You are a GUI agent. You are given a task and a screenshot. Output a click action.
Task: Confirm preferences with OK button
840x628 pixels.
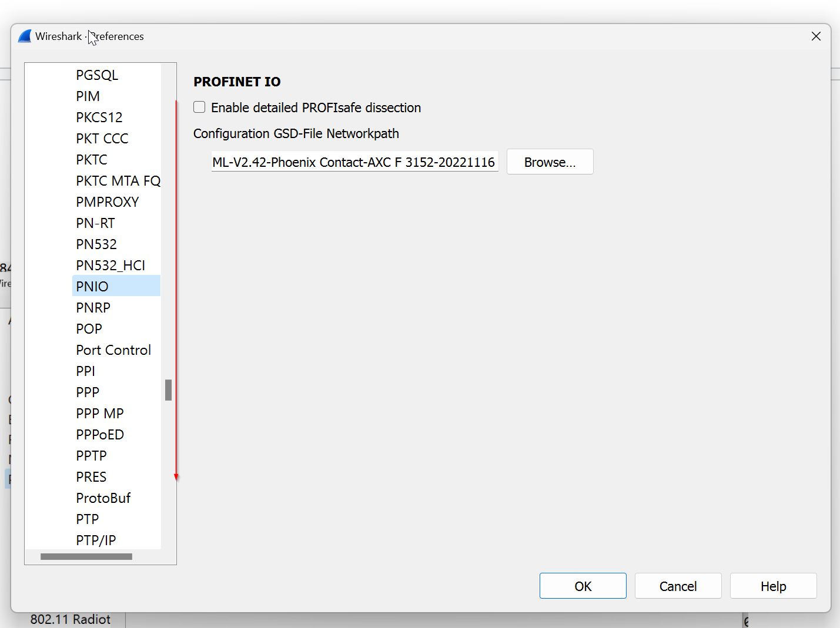[583, 586]
